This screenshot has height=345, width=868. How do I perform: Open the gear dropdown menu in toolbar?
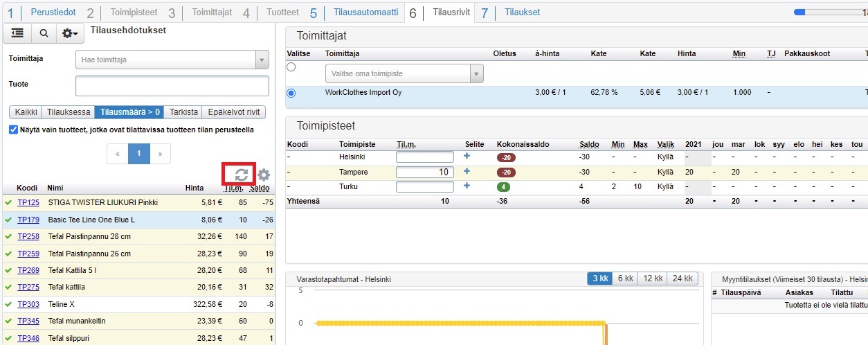[70, 33]
